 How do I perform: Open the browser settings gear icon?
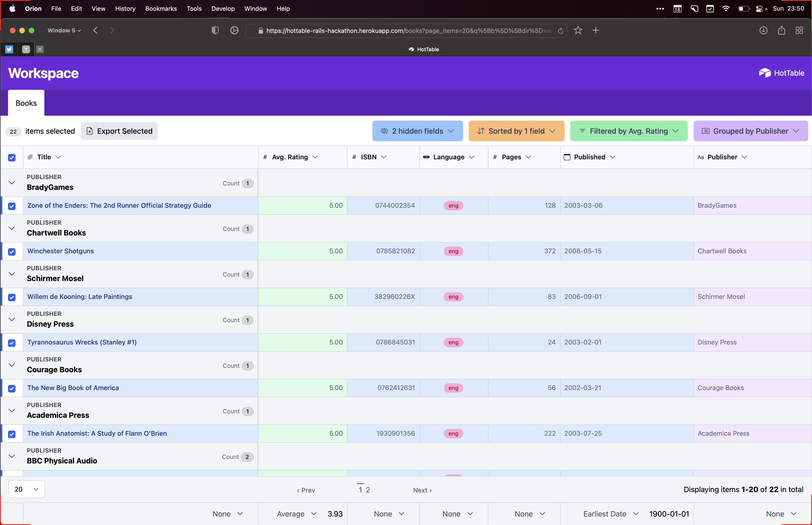click(x=234, y=30)
